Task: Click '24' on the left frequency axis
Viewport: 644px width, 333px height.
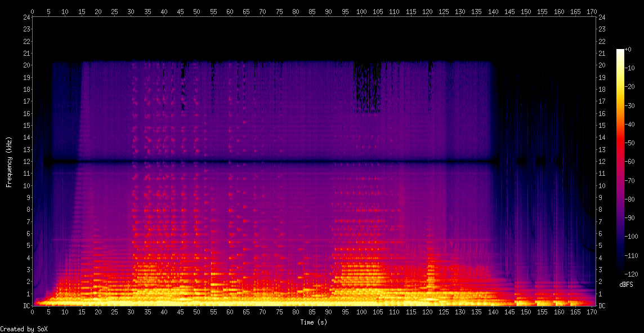Action: (x=26, y=17)
